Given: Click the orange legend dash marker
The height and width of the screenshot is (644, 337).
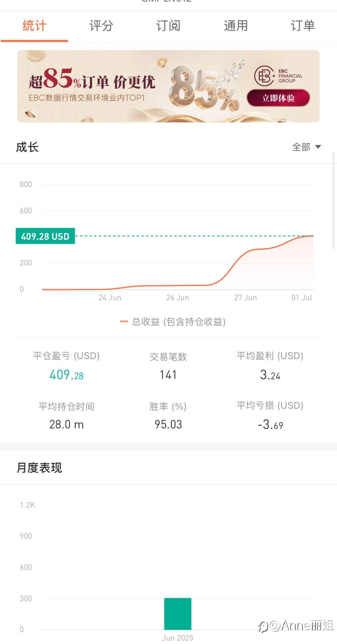Looking at the screenshot, I should point(124,321).
